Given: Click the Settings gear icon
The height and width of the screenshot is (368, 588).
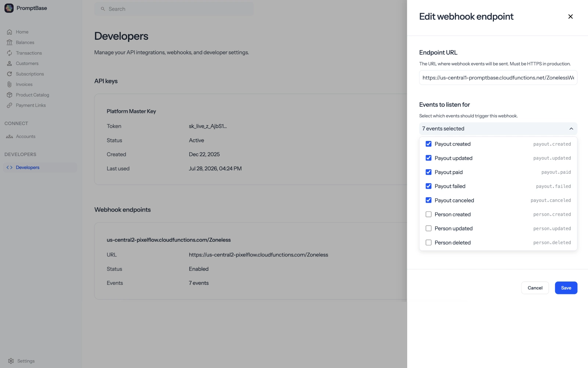Looking at the screenshot, I should click(11, 361).
